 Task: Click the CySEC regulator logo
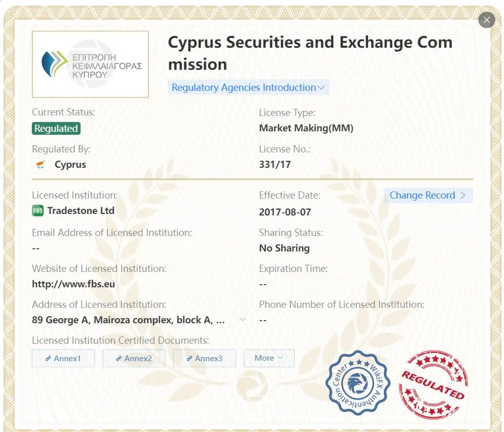click(x=90, y=64)
